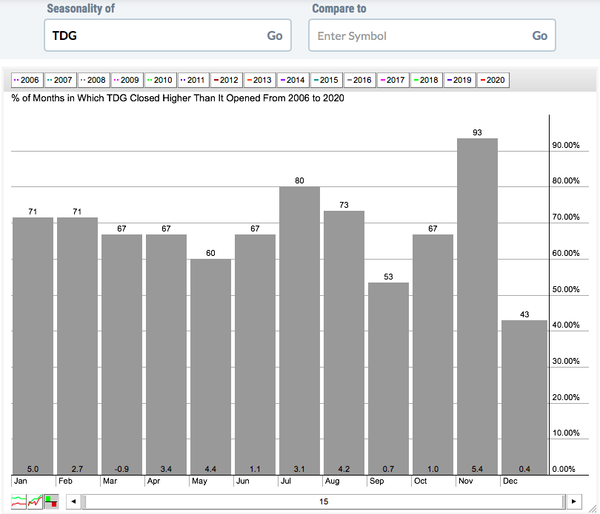Click Go in the Compare to box

pyautogui.click(x=539, y=36)
